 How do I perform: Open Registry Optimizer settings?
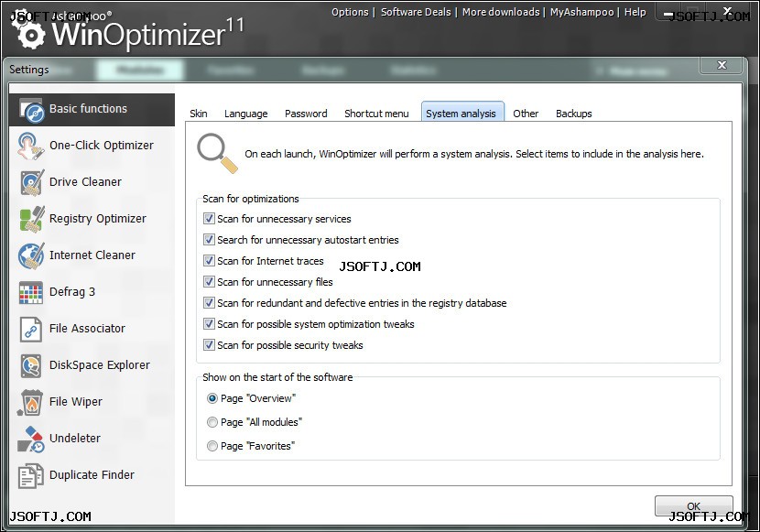point(92,219)
